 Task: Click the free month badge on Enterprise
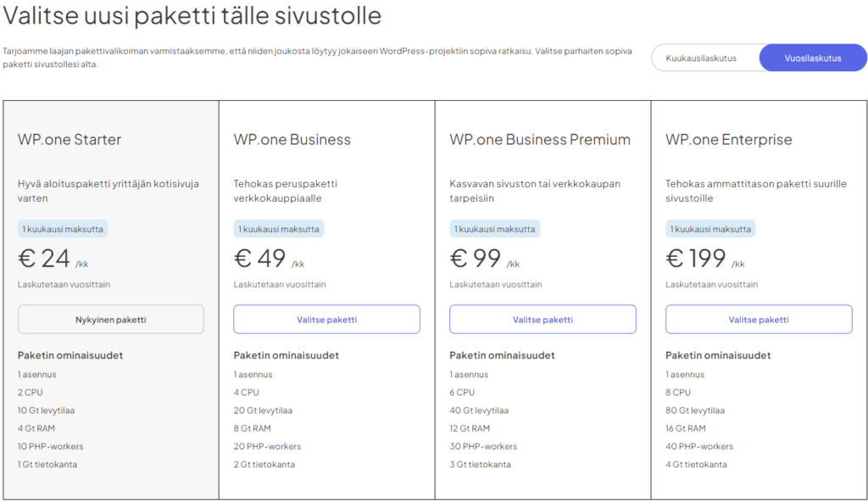(710, 229)
